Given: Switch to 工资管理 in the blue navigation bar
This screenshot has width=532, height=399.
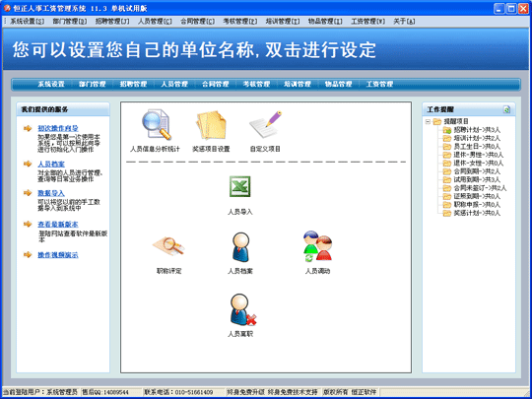Looking at the screenshot, I should tap(379, 84).
